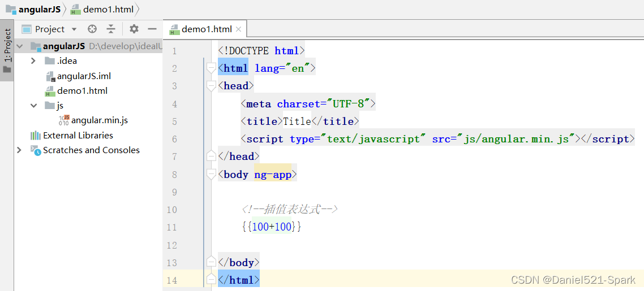Click the locate/scroll-from-source target icon

[92, 29]
